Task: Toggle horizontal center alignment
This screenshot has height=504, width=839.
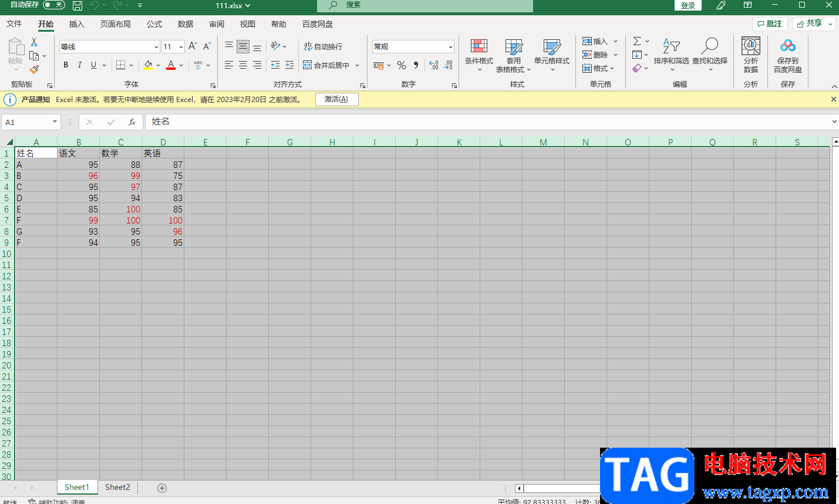Action: (243, 65)
